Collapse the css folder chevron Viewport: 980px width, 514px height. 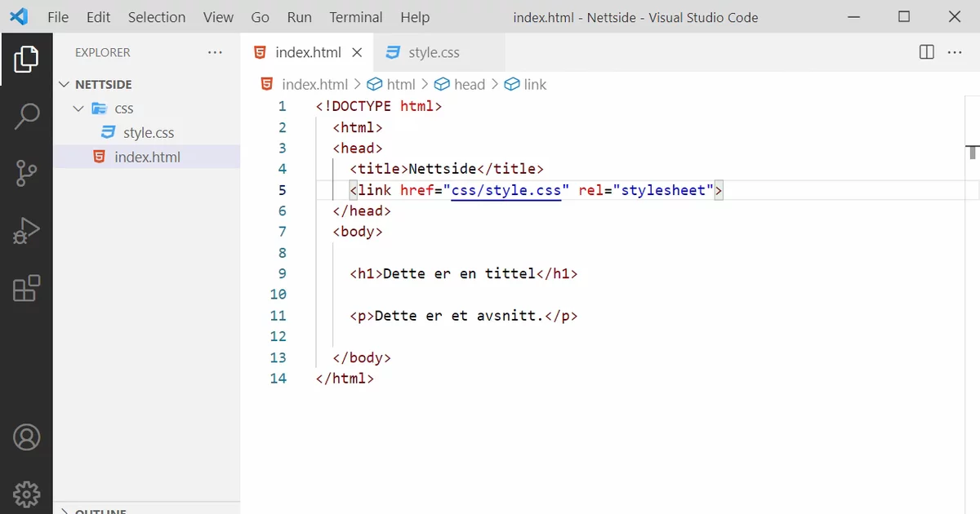click(78, 109)
